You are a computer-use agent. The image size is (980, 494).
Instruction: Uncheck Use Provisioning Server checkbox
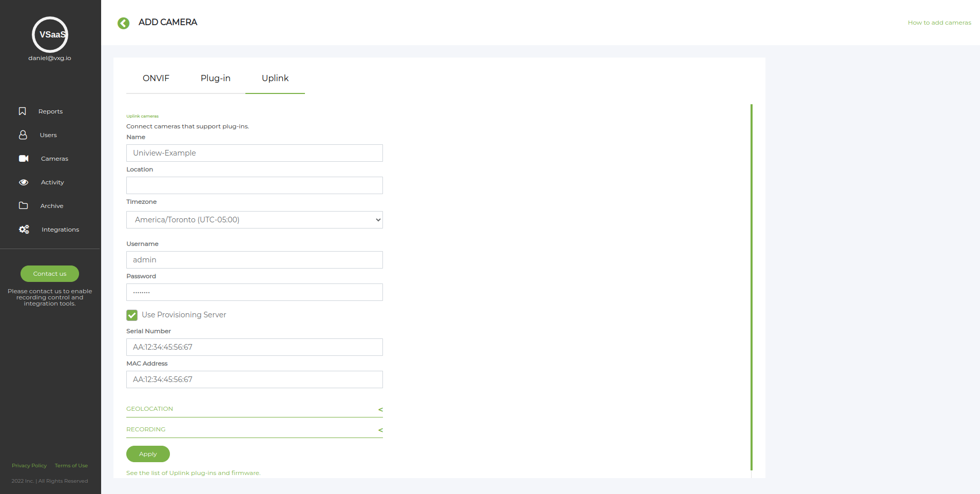[132, 315]
